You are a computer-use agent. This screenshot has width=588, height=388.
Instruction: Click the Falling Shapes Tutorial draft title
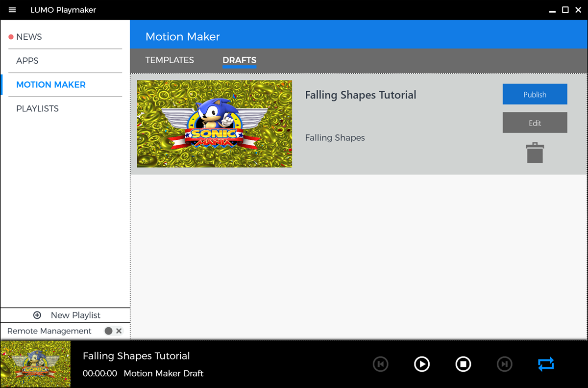click(x=361, y=95)
